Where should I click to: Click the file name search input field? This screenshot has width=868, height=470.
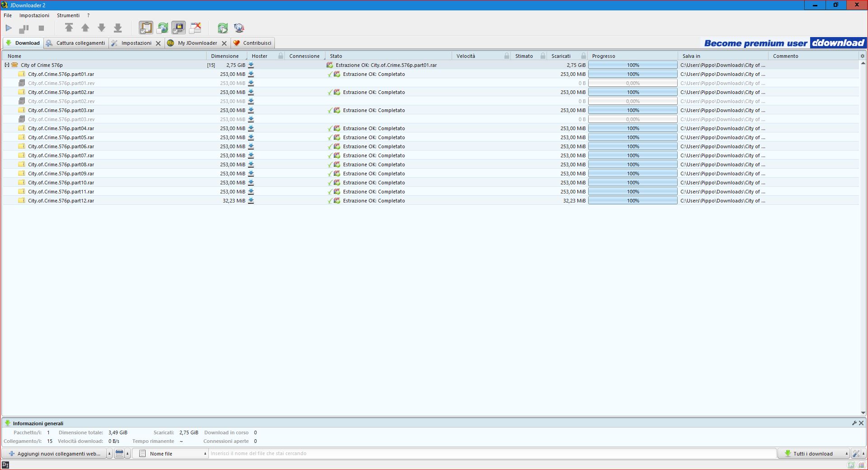[x=492, y=454]
